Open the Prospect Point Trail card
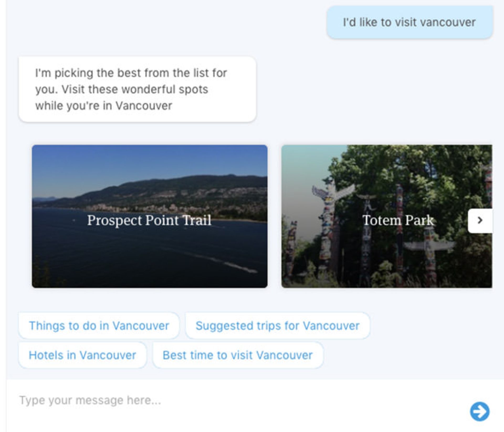Viewport: 504px width, 432px height. tap(150, 216)
